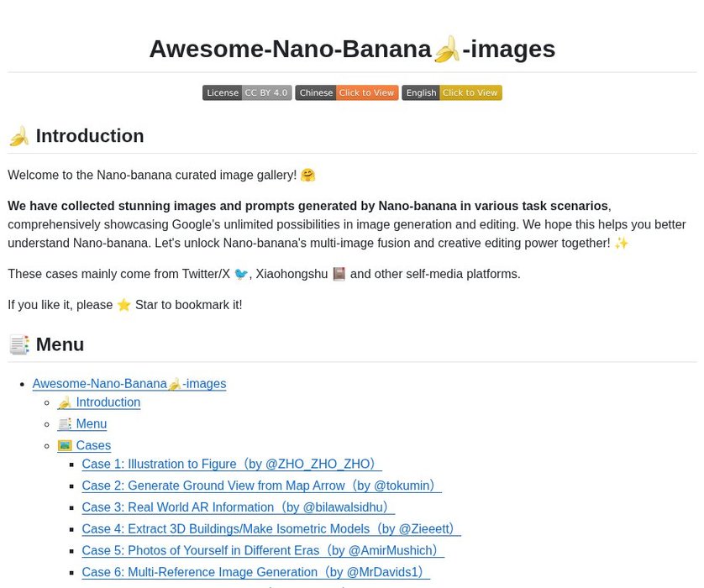Viewport: 704px width, 588px height.
Task: Open the Awesome-Nano-Banana-images link in the contents list
Action: click(x=129, y=384)
